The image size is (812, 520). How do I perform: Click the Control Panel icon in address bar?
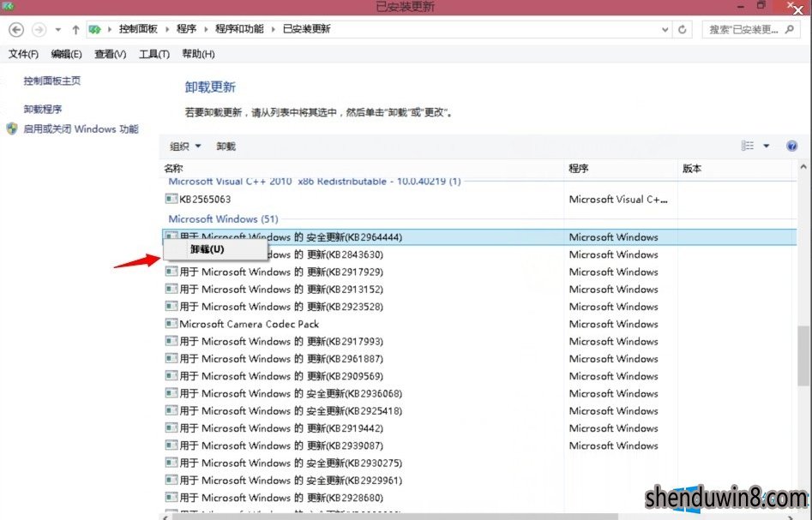coord(95,29)
